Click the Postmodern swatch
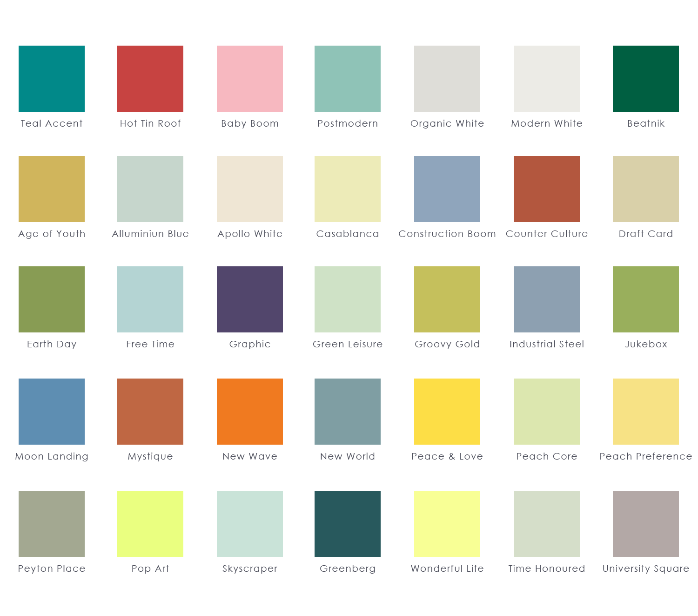 pos(348,79)
